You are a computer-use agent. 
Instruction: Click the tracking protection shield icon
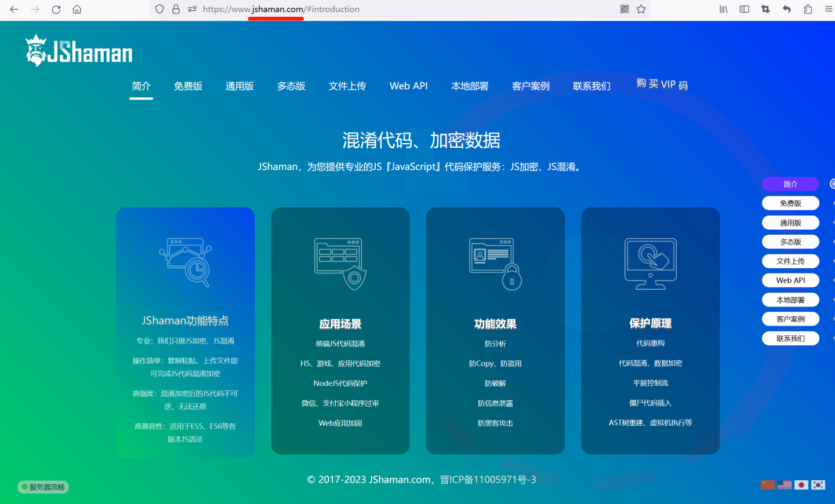coord(160,9)
